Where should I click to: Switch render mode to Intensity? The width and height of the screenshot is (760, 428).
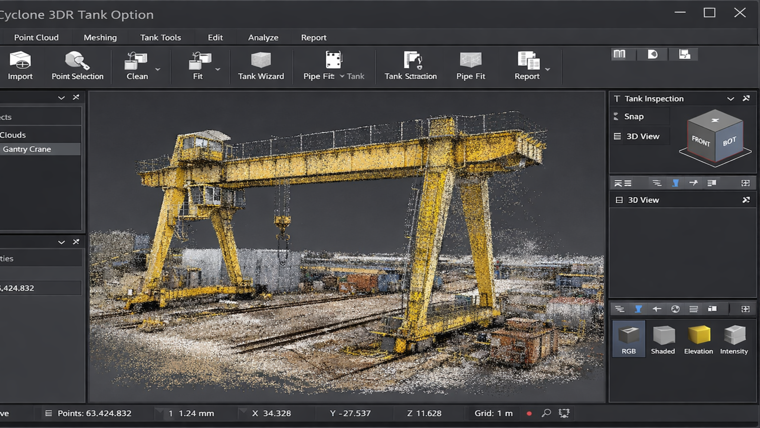pos(734,339)
